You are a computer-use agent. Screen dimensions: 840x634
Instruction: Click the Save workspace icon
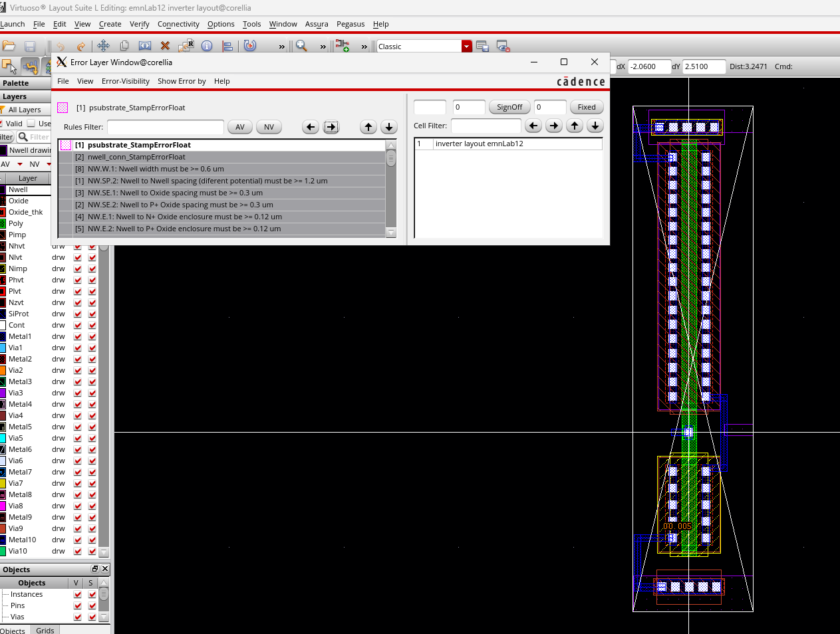pyautogui.click(x=482, y=46)
